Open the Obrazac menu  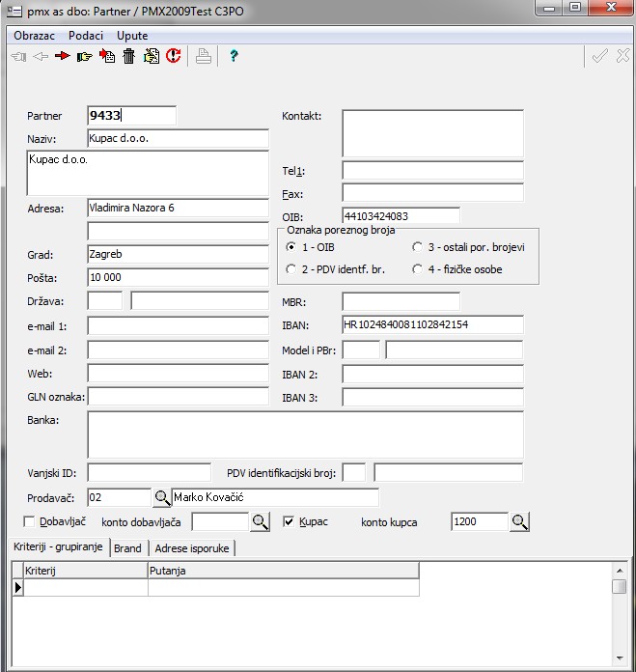pos(35,36)
